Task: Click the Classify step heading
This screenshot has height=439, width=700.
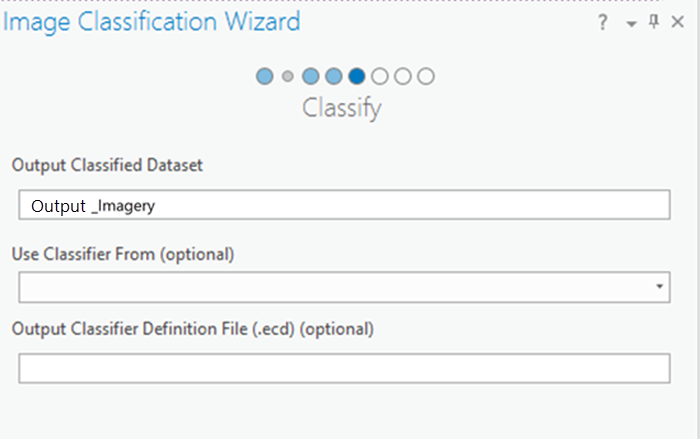Action: [x=342, y=108]
